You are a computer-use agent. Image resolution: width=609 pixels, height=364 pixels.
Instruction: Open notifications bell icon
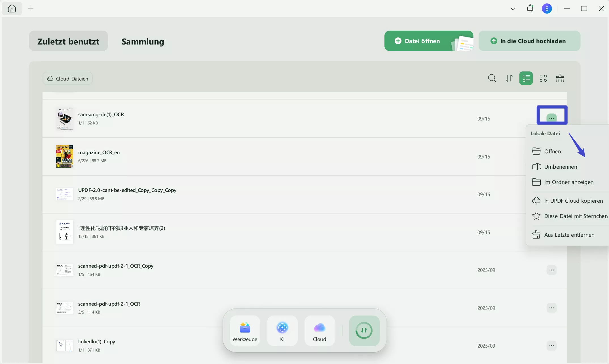point(530,9)
